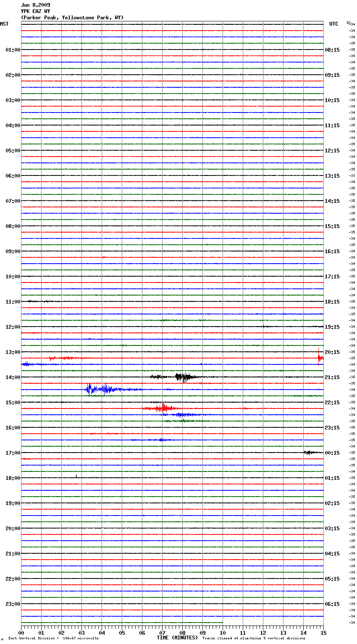Select the 21:00 MST row label

tap(13, 554)
